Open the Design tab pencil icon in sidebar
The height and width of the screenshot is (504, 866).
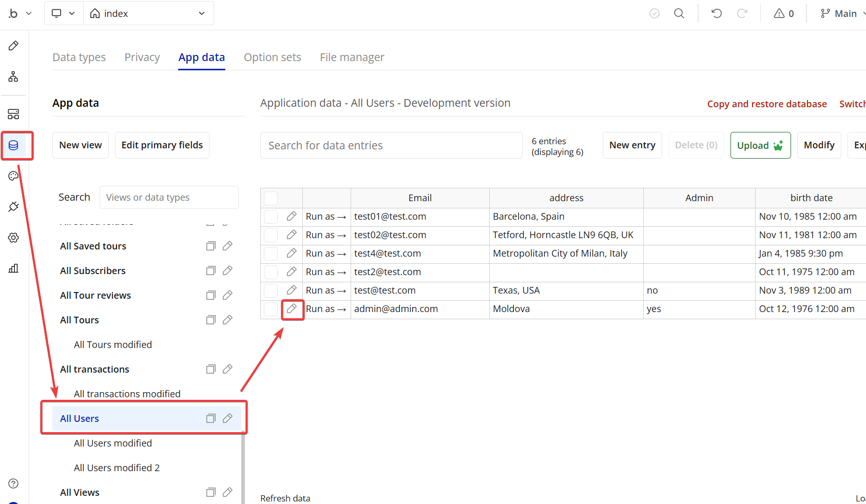tap(13, 46)
